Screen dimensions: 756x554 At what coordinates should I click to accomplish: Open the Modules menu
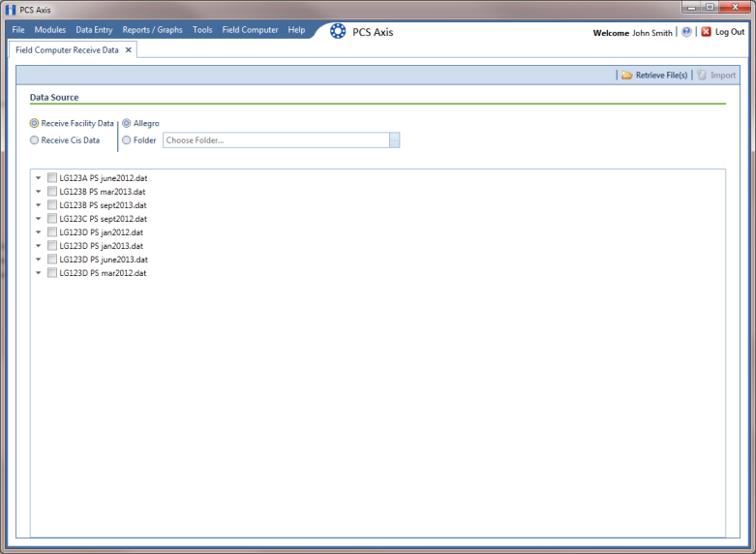pos(50,30)
